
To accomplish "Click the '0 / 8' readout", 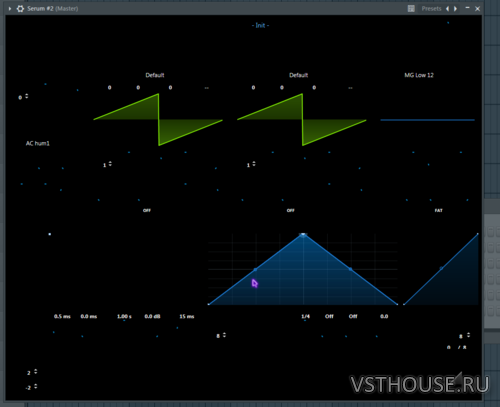I will click(x=457, y=347).
